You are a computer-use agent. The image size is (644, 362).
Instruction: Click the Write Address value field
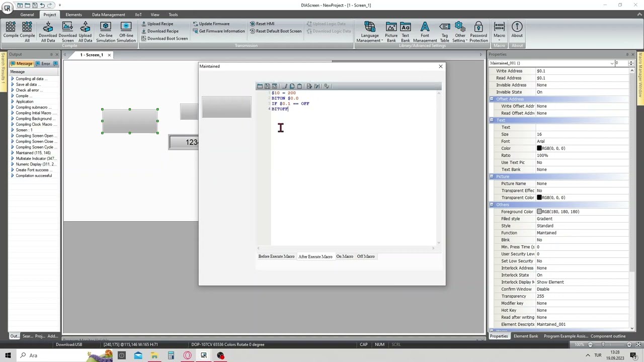[582, 71]
